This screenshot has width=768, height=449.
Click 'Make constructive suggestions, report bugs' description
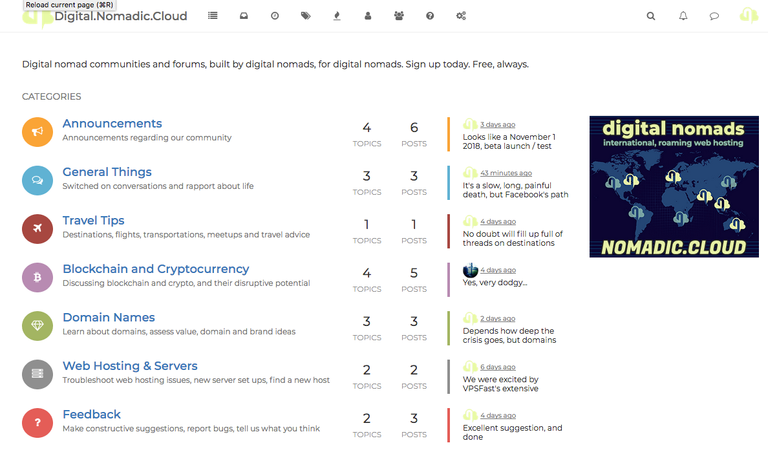(x=191, y=428)
